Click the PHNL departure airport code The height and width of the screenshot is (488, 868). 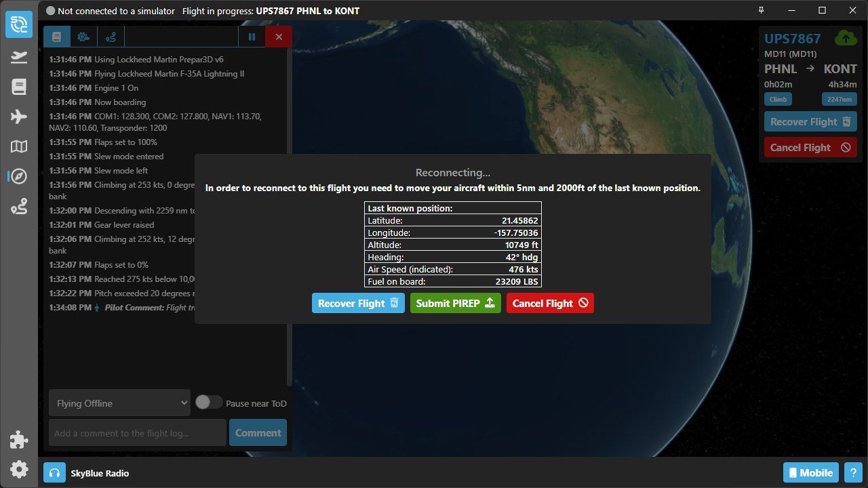click(781, 69)
